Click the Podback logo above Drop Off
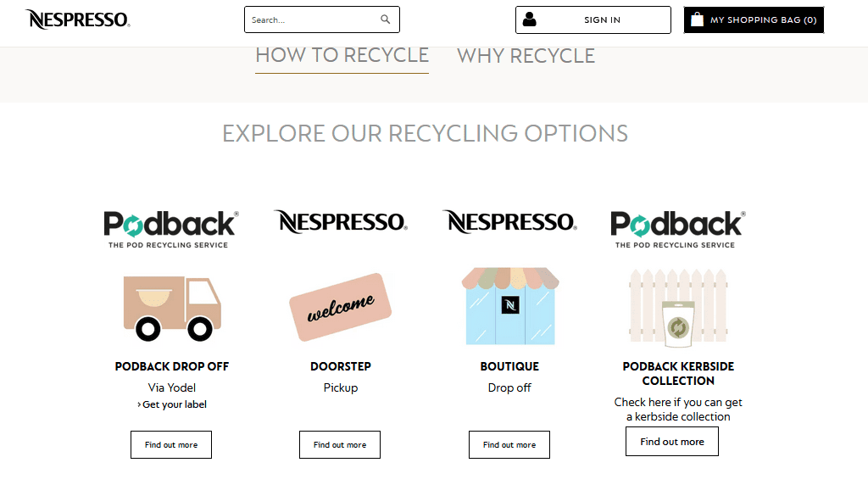Image resolution: width=868 pixels, height=496 pixels. 171,229
